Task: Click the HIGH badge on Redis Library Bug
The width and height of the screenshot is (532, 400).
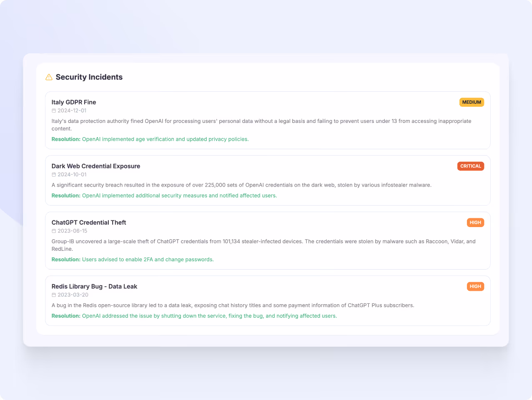Action: (x=475, y=286)
